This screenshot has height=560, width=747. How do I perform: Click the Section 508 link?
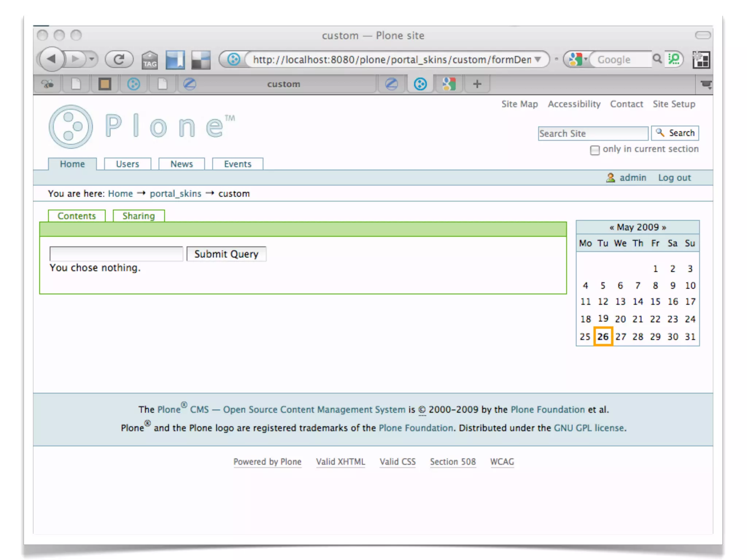pos(453,462)
